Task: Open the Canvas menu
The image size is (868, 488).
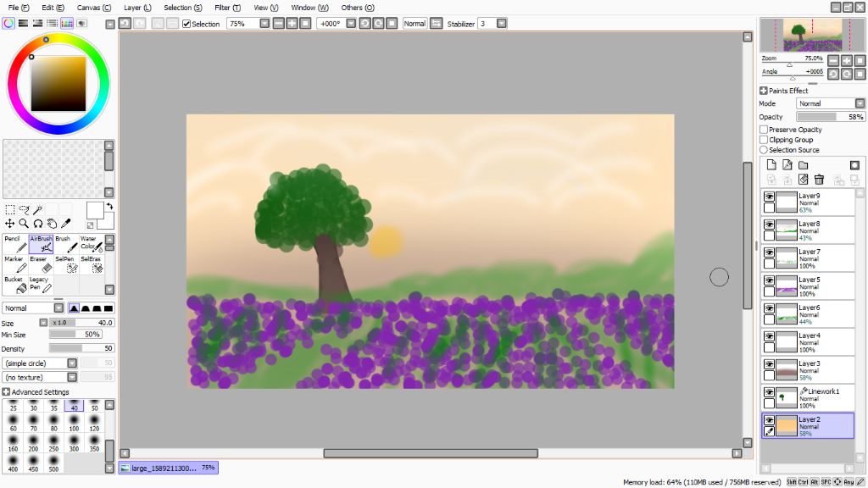Action: 93,7
